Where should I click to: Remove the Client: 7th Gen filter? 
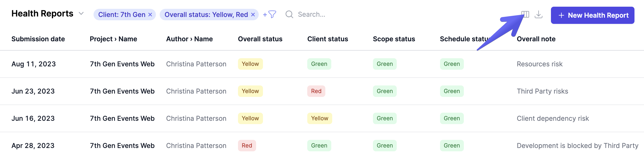point(150,15)
